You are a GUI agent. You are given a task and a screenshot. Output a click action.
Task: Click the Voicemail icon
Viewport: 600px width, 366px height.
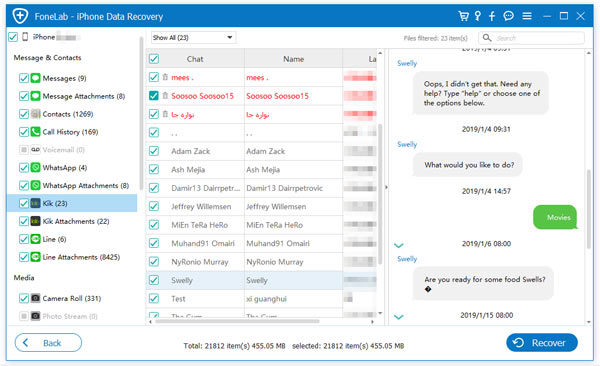point(36,149)
